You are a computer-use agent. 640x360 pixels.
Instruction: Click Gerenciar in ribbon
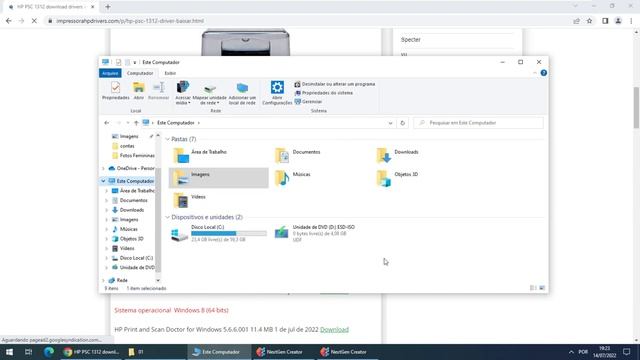(x=308, y=102)
